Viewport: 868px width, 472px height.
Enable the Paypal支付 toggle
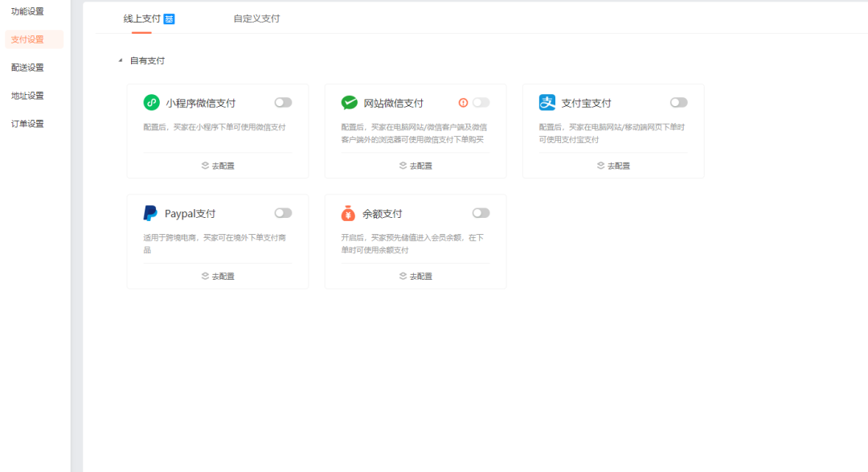click(x=282, y=212)
